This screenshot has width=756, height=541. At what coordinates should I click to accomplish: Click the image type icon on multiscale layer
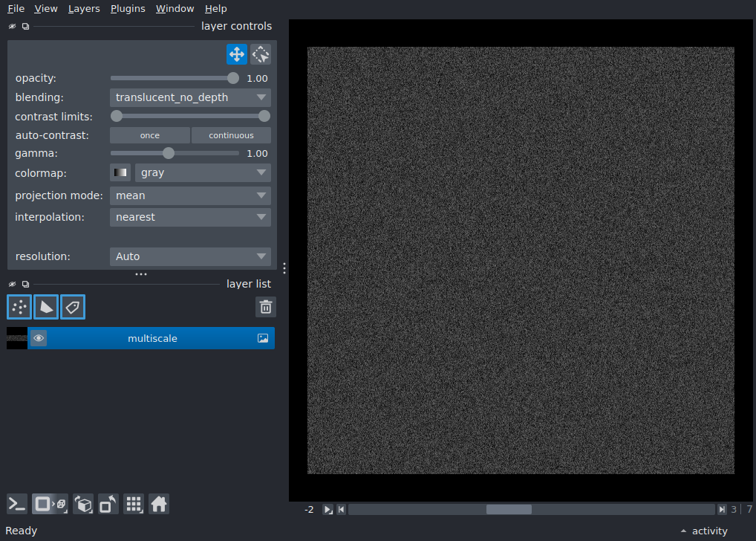click(x=263, y=338)
